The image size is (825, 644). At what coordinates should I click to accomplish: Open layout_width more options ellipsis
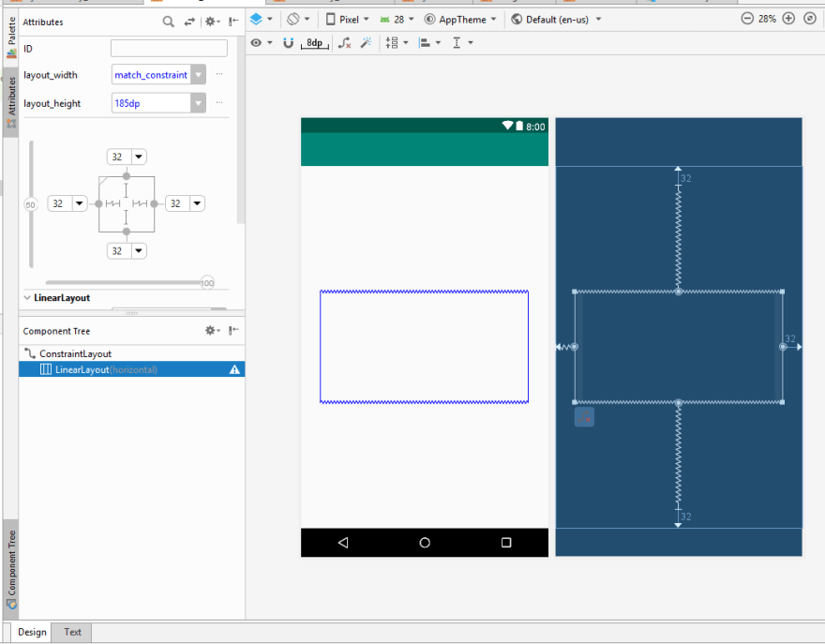click(219, 74)
